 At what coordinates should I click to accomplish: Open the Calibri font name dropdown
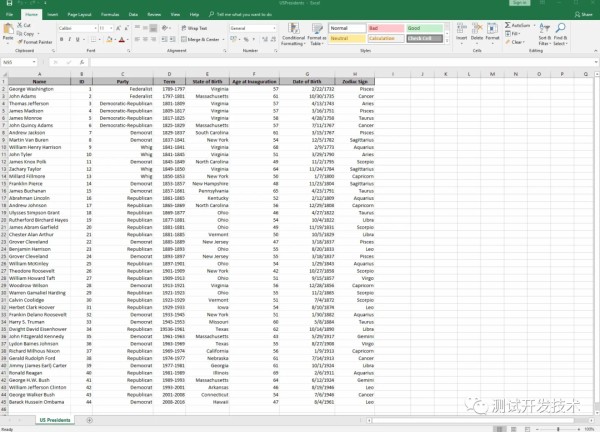(95, 28)
